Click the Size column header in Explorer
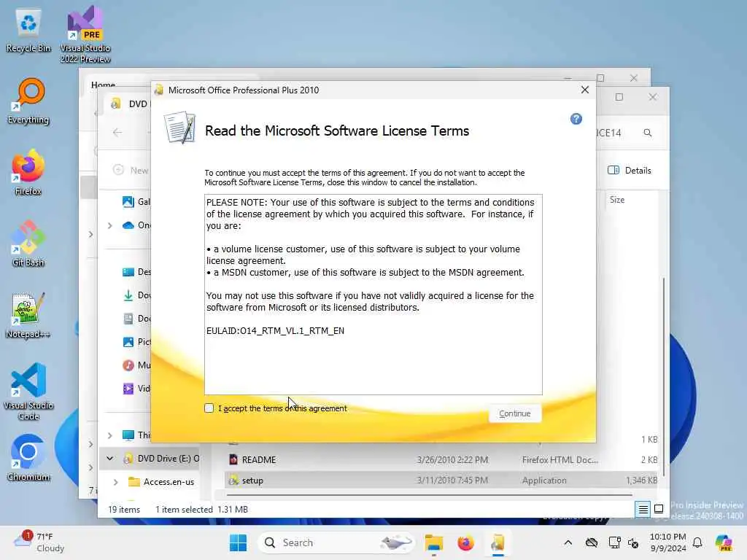 pos(617,200)
